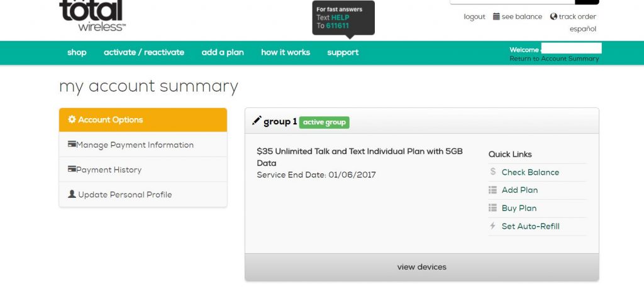Image resolution: width=644 pixels, height=289 pixels.
Task: Click the globe icon beside track order
Action: click(x=553, y=16)
